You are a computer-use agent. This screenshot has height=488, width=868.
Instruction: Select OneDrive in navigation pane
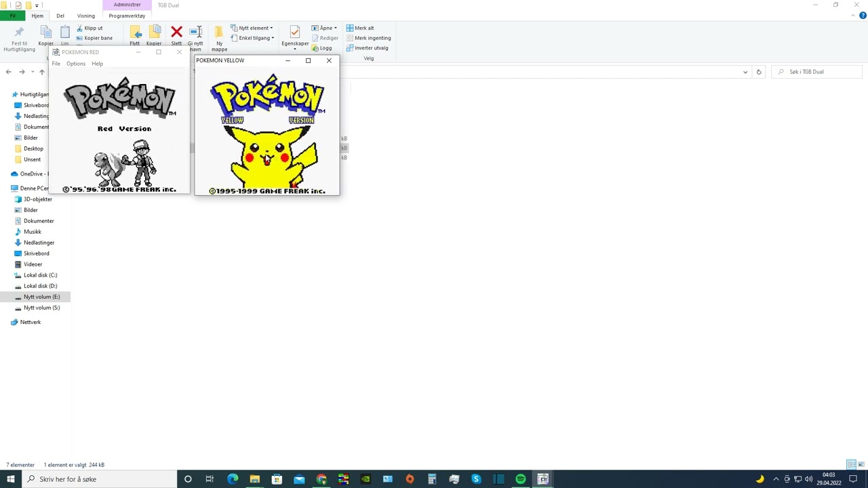coord(29,174)
